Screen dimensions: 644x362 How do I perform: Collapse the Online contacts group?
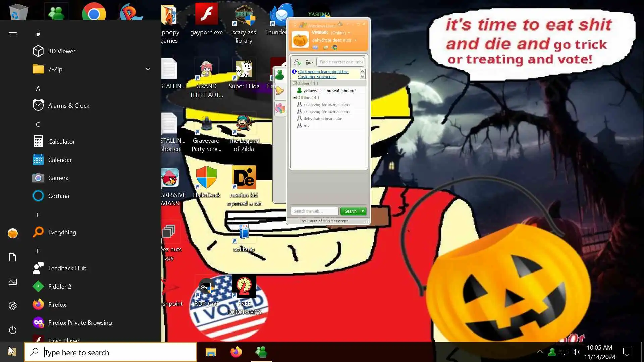click(294, 83)
